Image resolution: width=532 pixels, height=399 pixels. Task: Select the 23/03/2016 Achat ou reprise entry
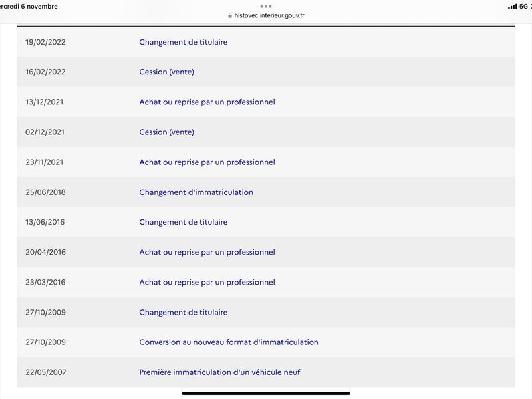(207, 282)
